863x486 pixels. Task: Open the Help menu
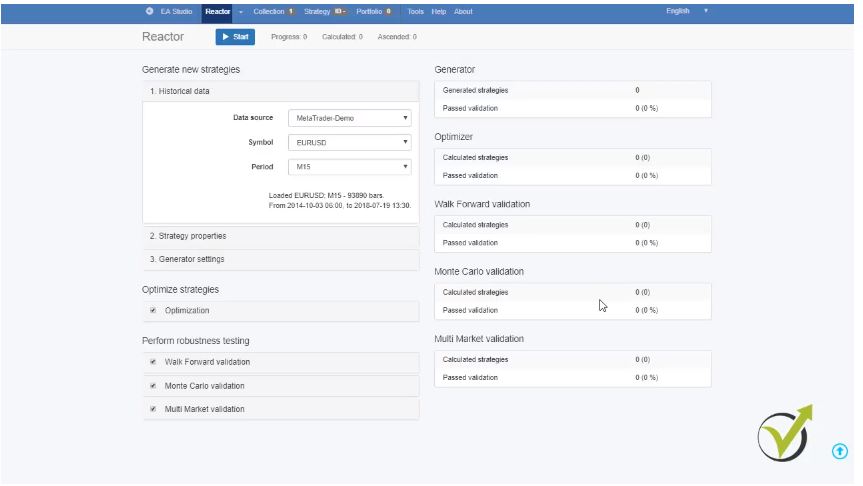click(x=438, y=11)
